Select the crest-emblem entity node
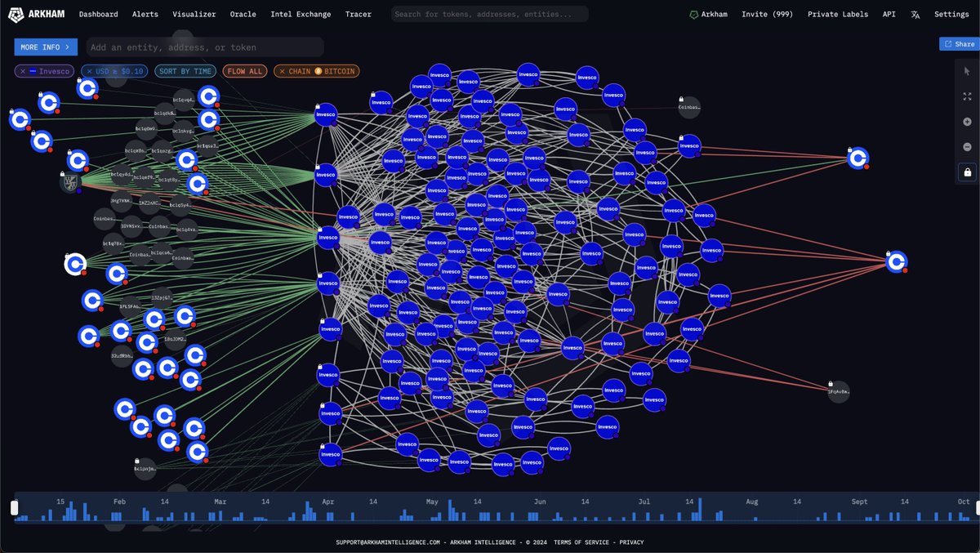Screen dimensions: 980x553 [70, 182]
